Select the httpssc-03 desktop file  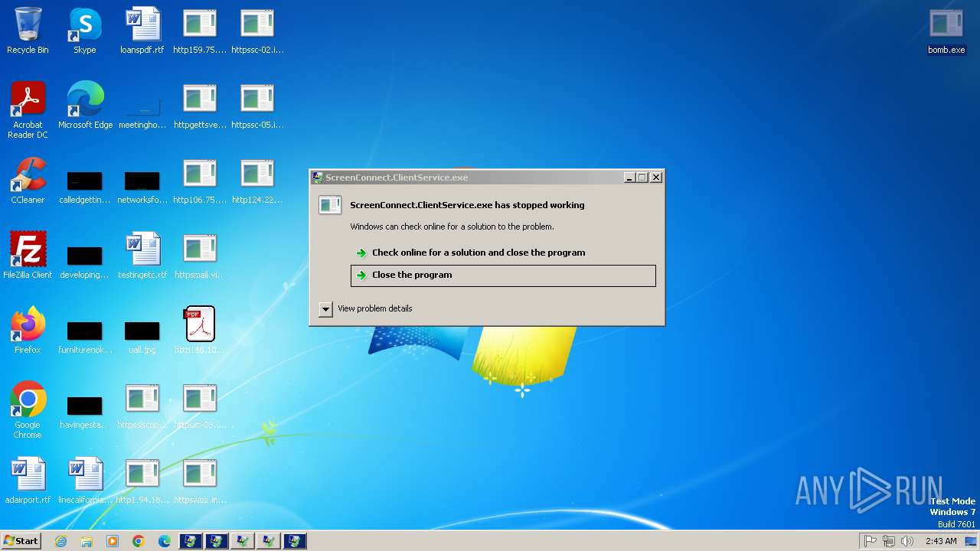coord(200,406)
